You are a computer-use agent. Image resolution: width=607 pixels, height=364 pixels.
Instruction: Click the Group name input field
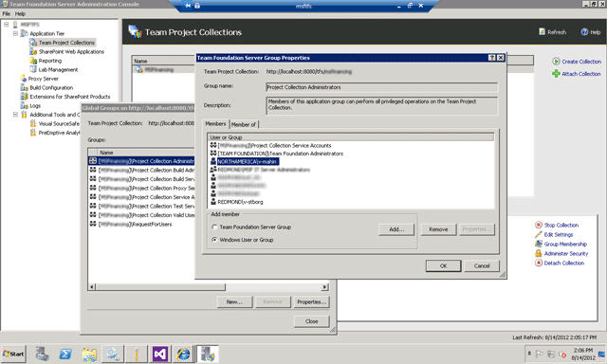381,87
